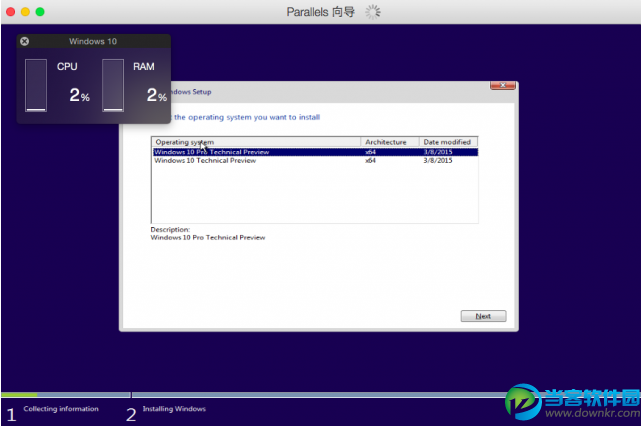
Task: Click the Installing Windows step label
Action: [x=174, y=409]
